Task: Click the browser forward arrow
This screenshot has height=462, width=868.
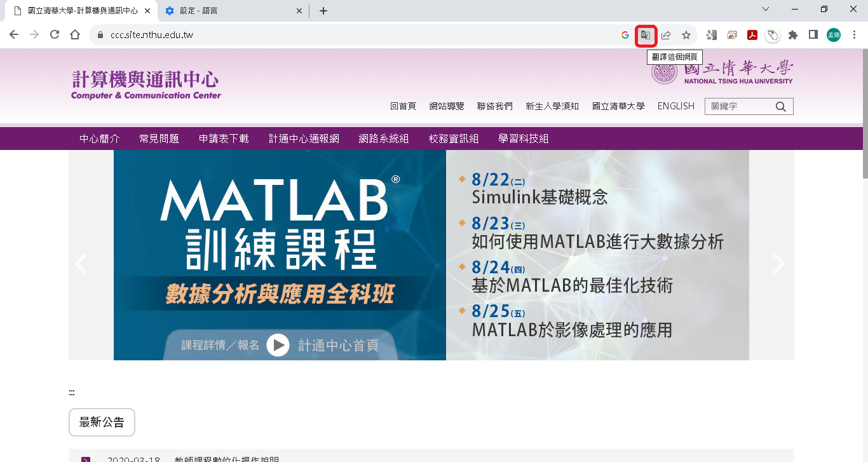Action: [34, 34]
